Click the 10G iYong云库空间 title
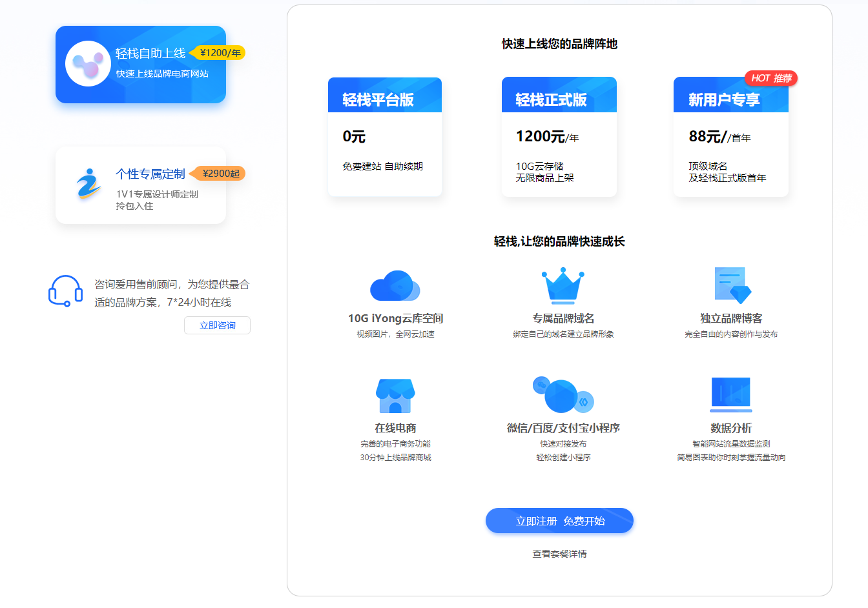 pos(395,318)
